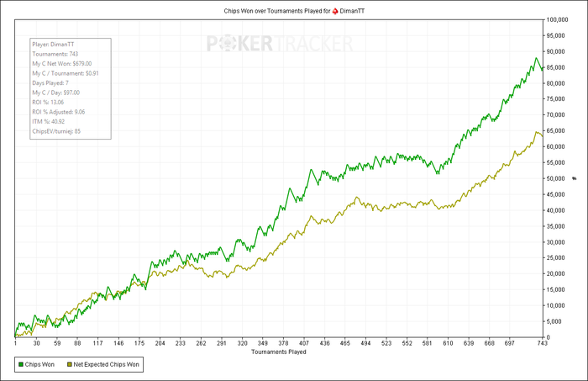
Task: Click the 65,000 y-axis tick label
Action: (556, 131)
